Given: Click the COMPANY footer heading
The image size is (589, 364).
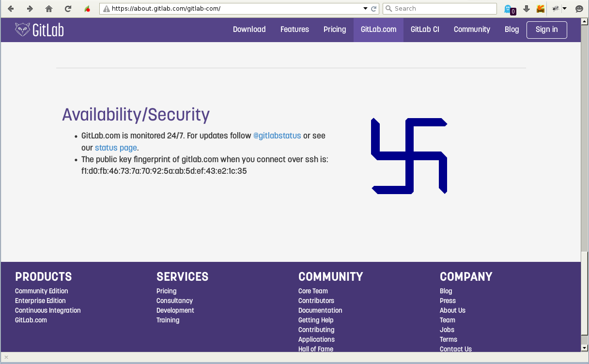Looking at the screenshot, I should point(466,277).
